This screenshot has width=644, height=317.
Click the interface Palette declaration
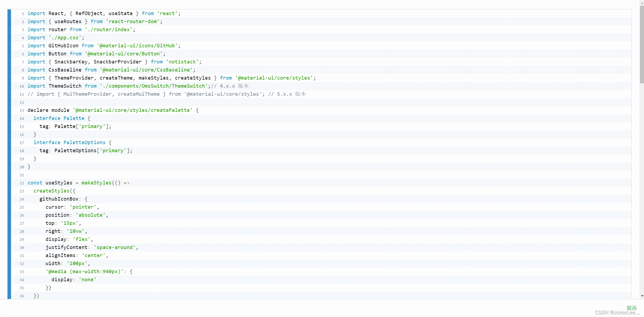[x=60, y=118]
